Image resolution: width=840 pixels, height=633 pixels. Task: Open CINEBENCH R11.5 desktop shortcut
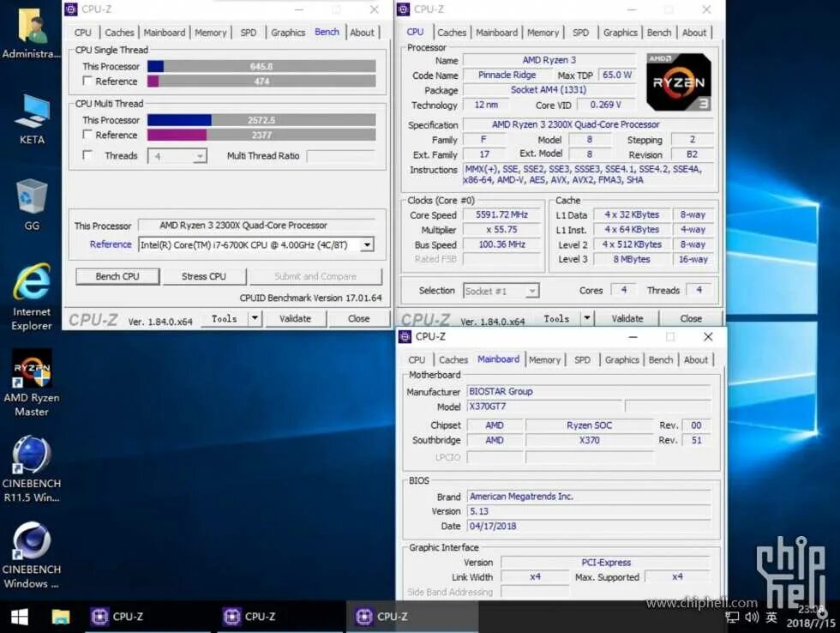click(32, 469)
